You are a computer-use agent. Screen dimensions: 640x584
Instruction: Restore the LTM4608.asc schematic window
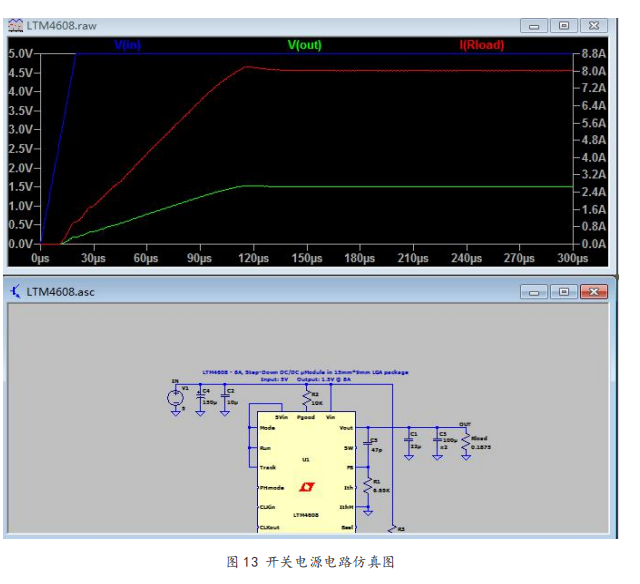tap(564, 292)
